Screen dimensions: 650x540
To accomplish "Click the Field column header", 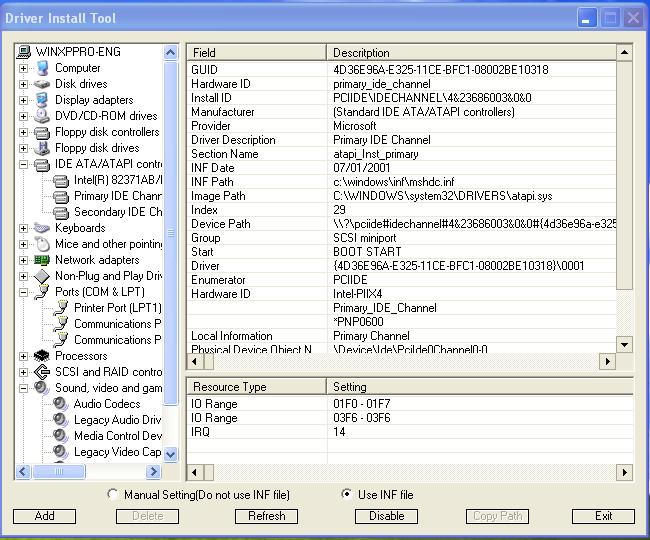I will 256,52.
